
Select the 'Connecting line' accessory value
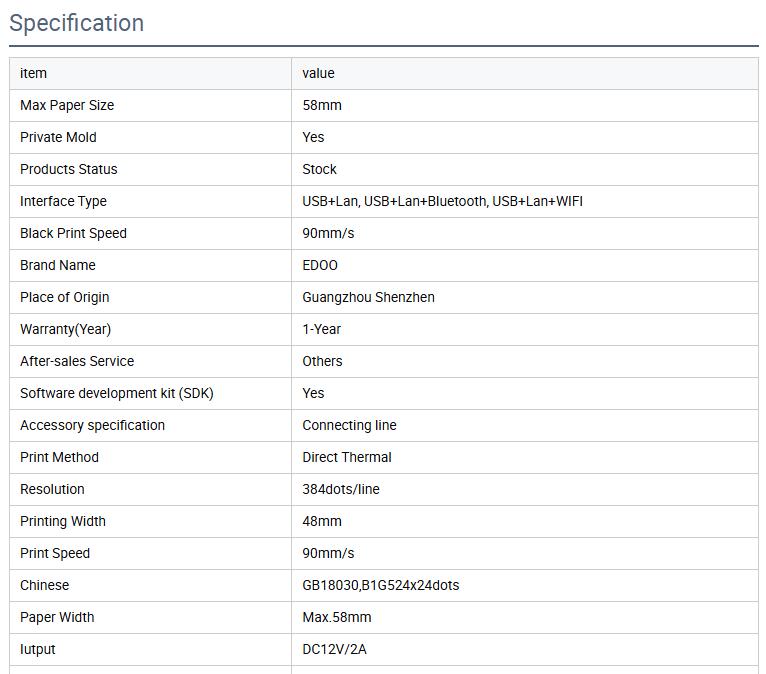349,425
